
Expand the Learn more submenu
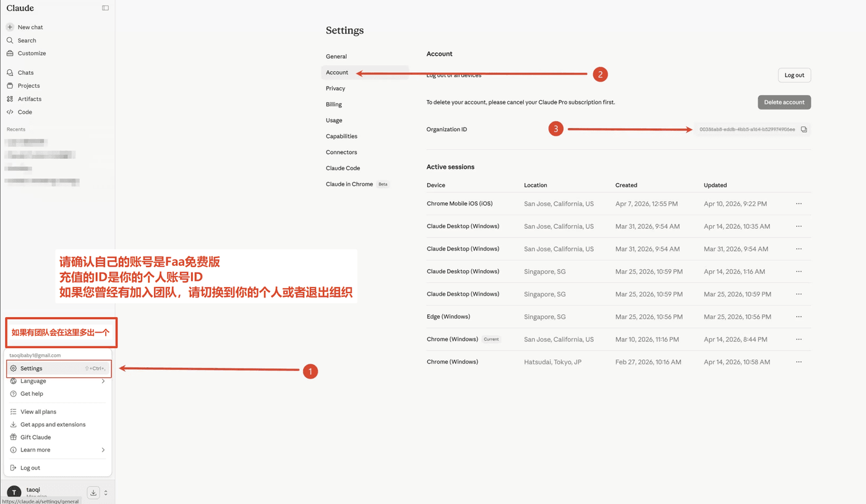58,450
